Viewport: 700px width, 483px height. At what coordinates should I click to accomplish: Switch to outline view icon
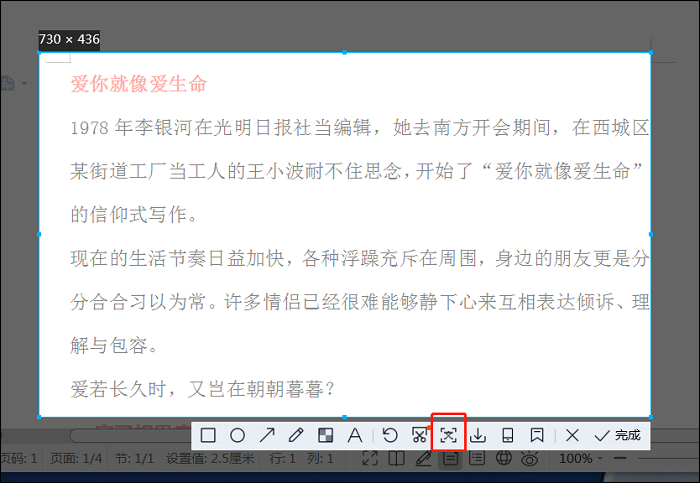[x=477, y=458]
